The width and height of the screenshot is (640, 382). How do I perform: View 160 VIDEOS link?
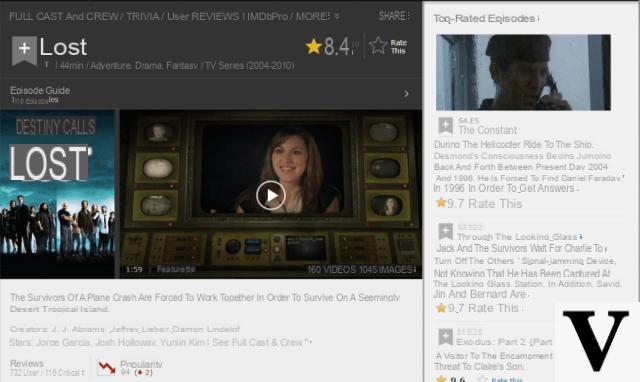pos(332,270)
